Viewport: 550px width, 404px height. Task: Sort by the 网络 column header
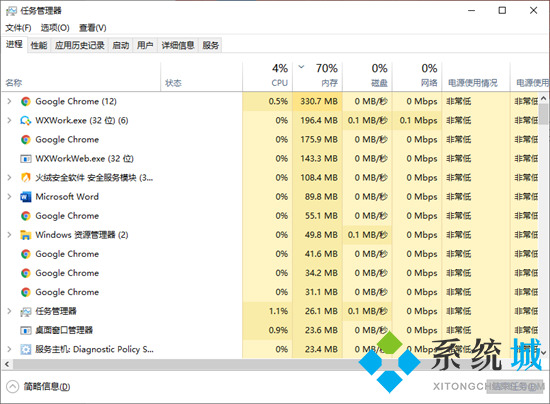pyautogui.click(x=417, y=75)
